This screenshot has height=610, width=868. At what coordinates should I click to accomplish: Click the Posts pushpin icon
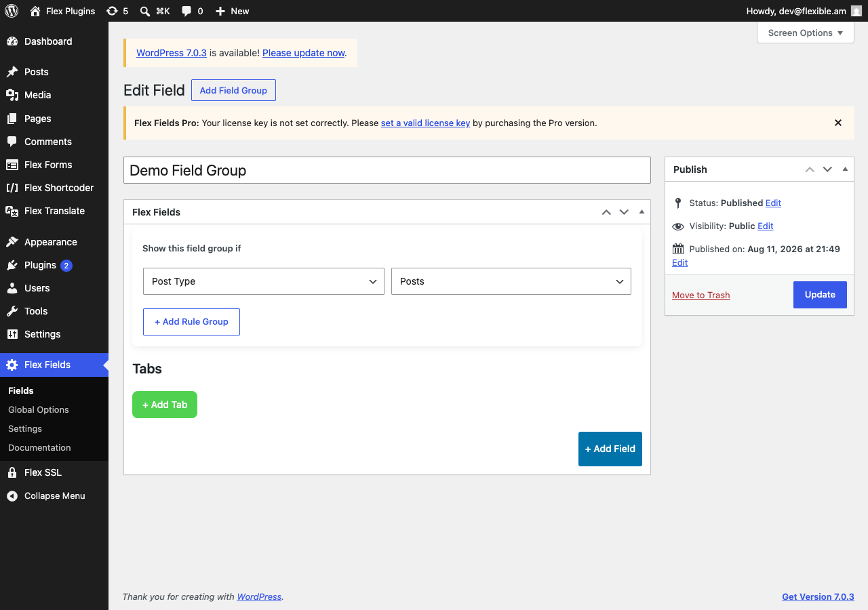coord(12,72)
